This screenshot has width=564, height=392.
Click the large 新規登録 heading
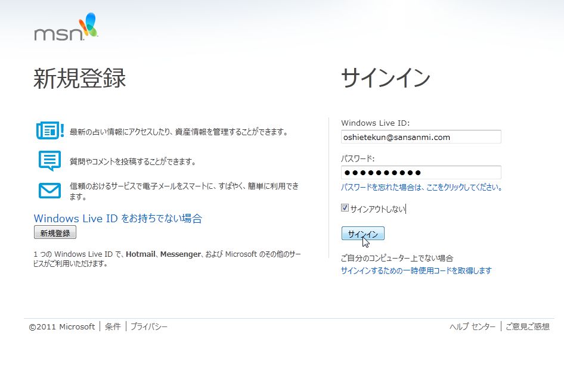[x=79, y=78]
